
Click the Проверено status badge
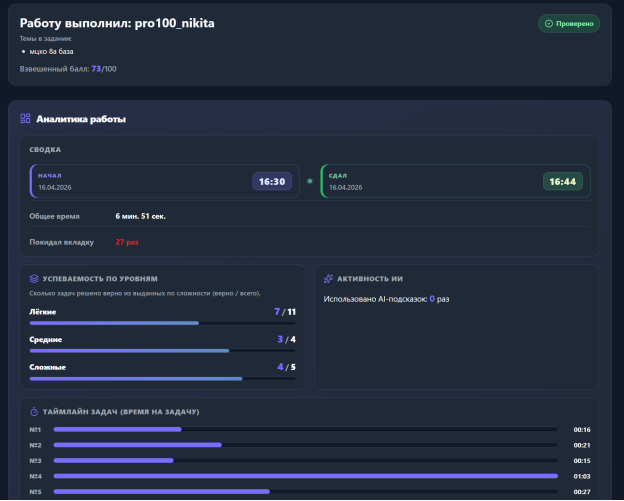[569, 23]
